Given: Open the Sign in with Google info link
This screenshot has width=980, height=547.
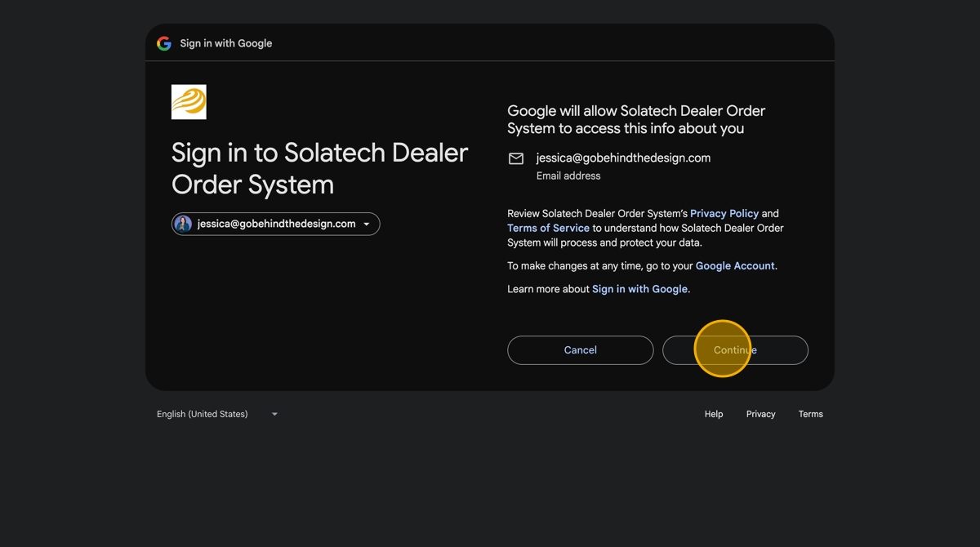Looking at the screenshot, I should pyautogui.click(x=639, y=289).
